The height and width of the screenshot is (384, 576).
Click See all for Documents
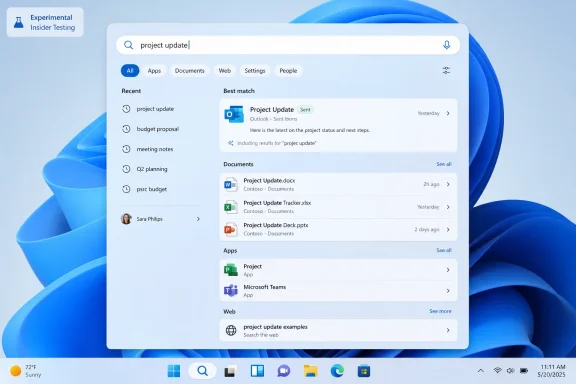444,164
